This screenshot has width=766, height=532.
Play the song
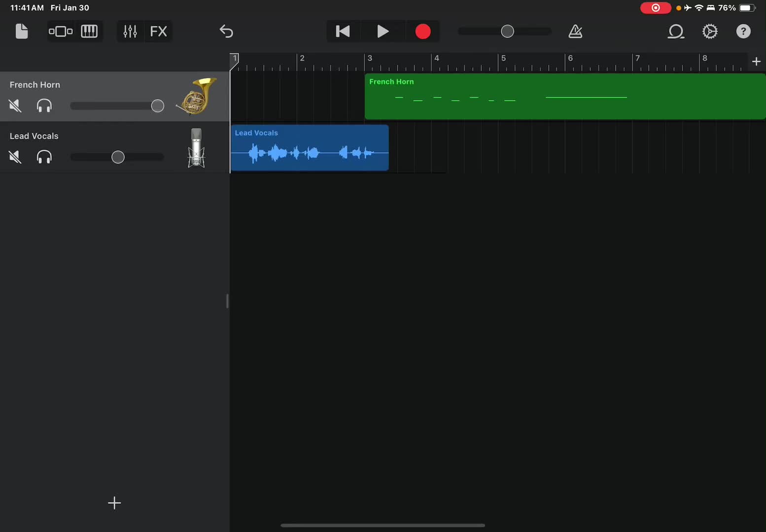point(383,32)
